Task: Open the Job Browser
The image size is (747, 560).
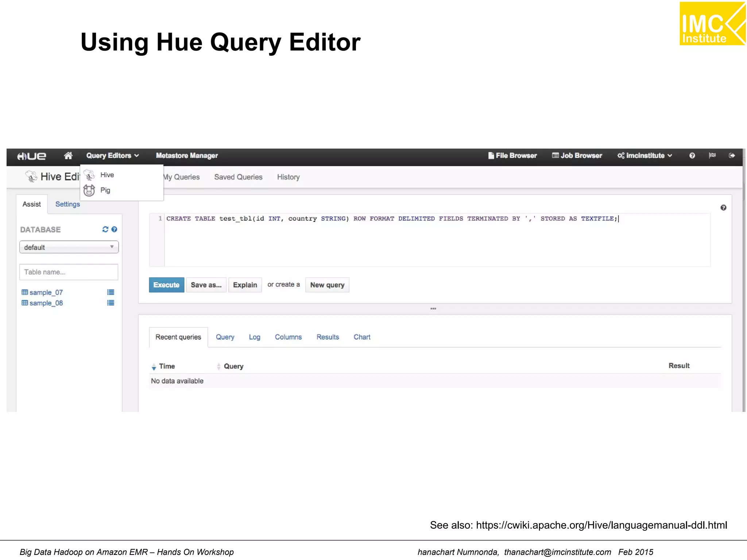Action: [x=577, y=156]
